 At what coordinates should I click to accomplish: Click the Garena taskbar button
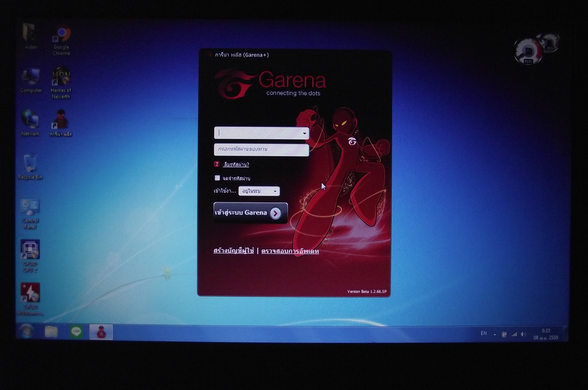101,332
